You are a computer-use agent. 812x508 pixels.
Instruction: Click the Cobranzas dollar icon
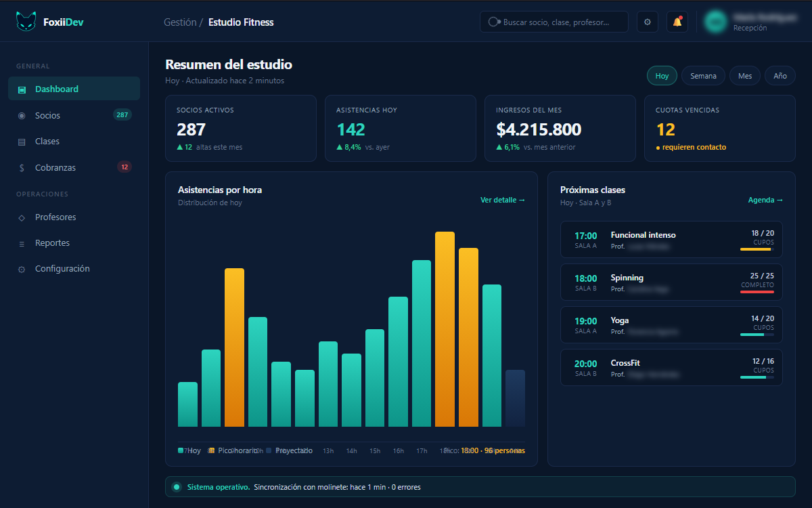(x=22, y=167)
